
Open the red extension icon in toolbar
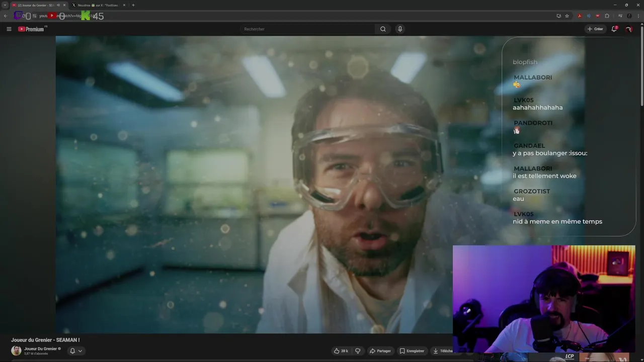[598, 16]
